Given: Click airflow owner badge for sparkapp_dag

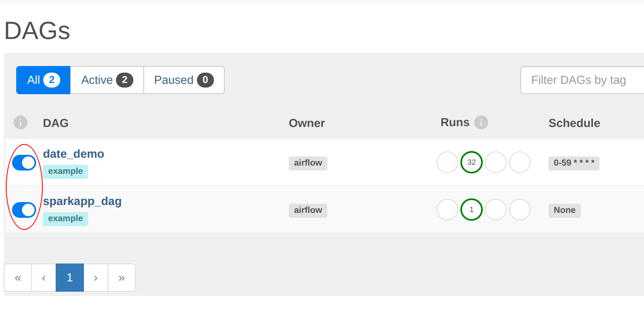Looking at the screenshot, I should tap(308, 210).
